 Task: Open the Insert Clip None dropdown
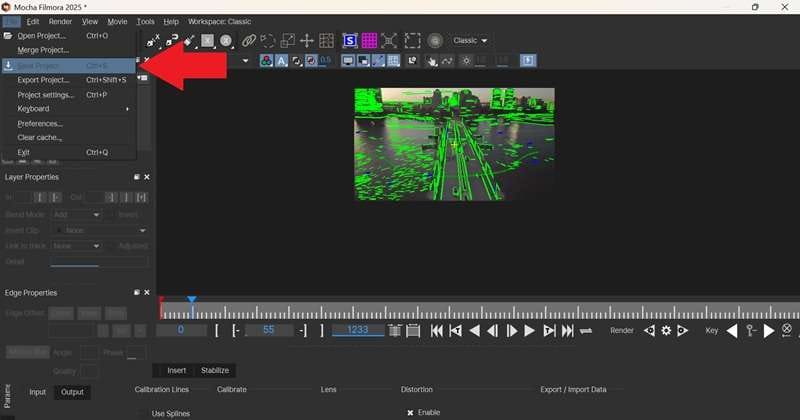(x=101, y=230)
